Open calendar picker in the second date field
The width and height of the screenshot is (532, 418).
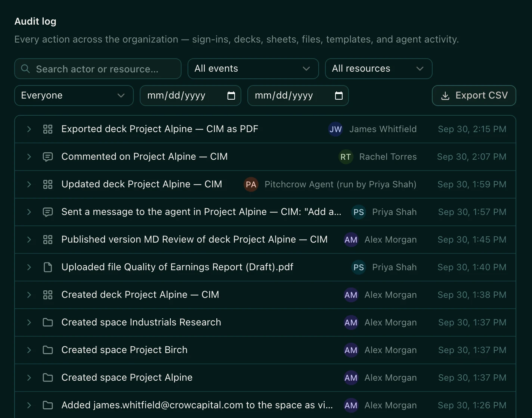339,96
